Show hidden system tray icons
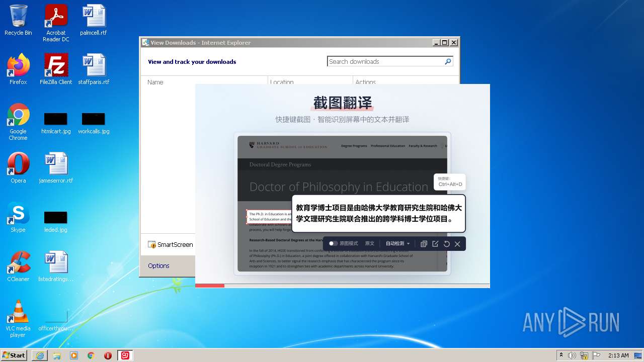Image resolution: width=644 pixels, height=362 pixels. coord(561,355)
